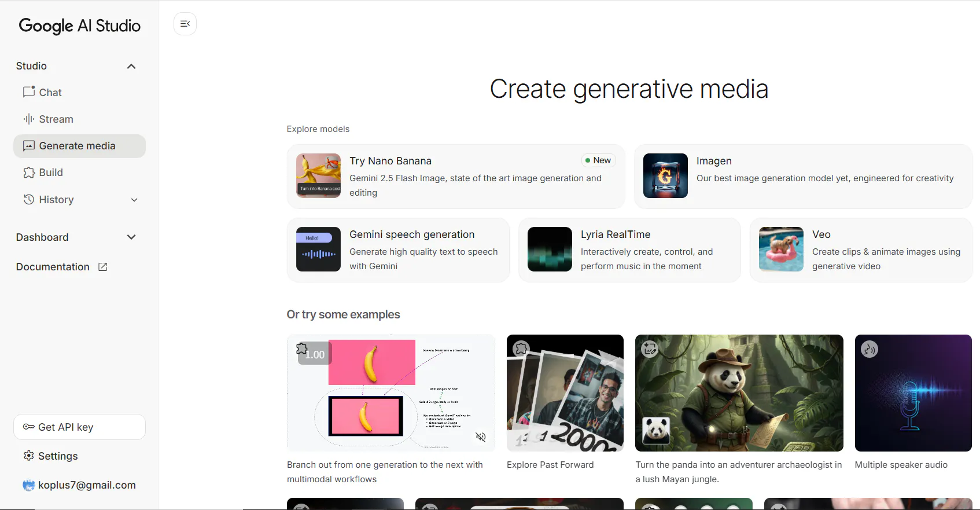The height and width of the screenshot is (510, 980).
Task: Click the Get API key icon
Action: (x=29, y=427)
